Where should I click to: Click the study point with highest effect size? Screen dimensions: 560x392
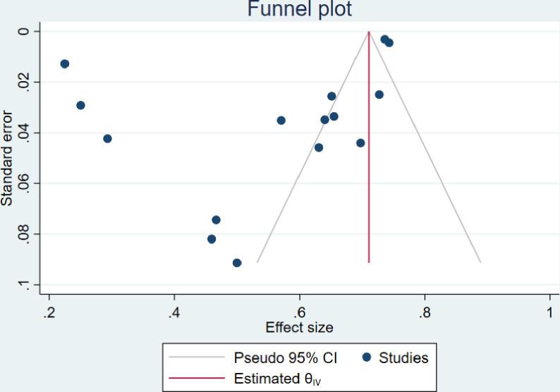pos(389,42)
